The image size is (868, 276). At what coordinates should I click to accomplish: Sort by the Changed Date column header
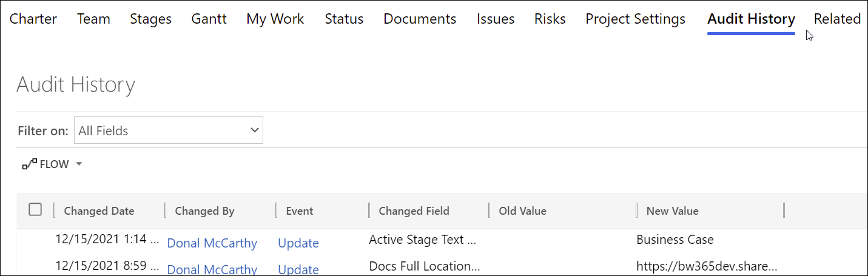point(99,211)
